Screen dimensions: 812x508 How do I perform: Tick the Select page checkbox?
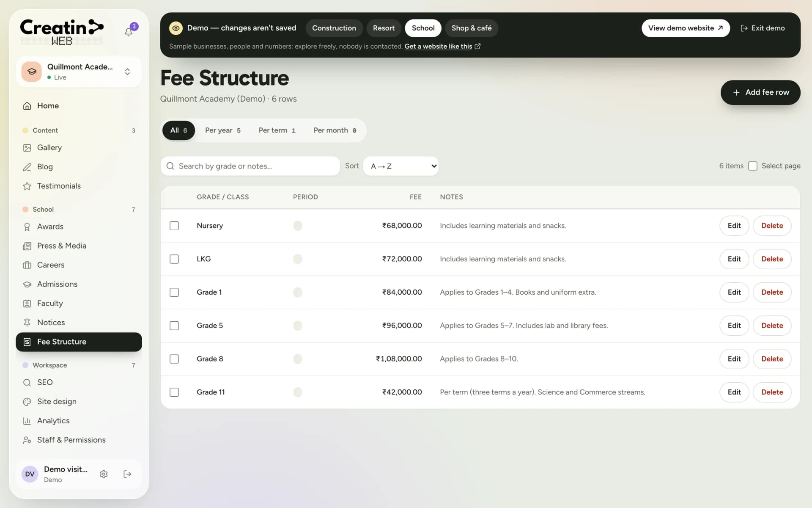(x=753, y=166)
